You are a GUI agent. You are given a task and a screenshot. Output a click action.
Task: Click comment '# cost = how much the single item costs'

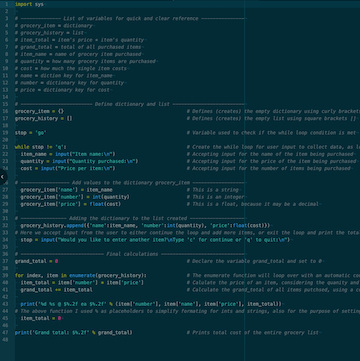point(71,68)
